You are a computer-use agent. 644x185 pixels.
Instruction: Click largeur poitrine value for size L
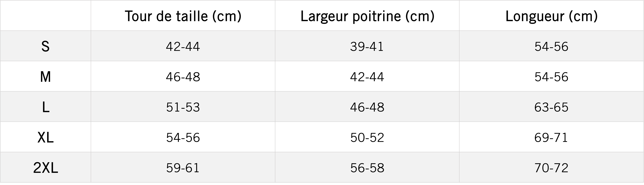click(x=367, y=107)
